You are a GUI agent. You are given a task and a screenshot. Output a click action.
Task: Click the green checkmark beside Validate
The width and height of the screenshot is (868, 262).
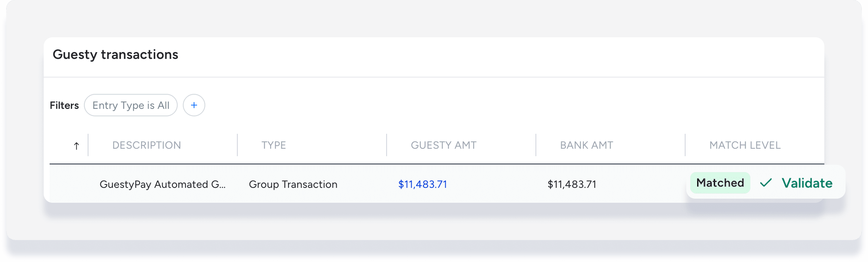(x=766, y=183)
